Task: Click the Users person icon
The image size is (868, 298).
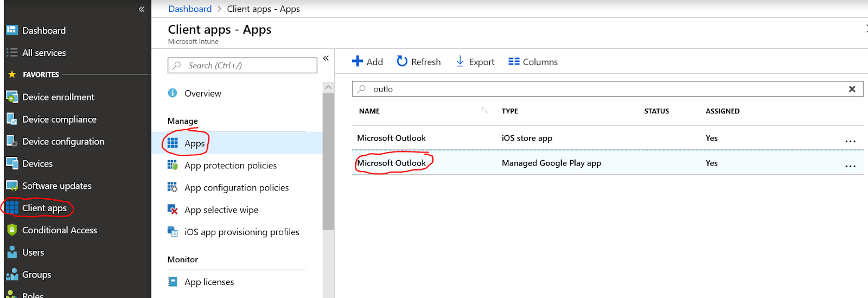Action: (12, 252)
